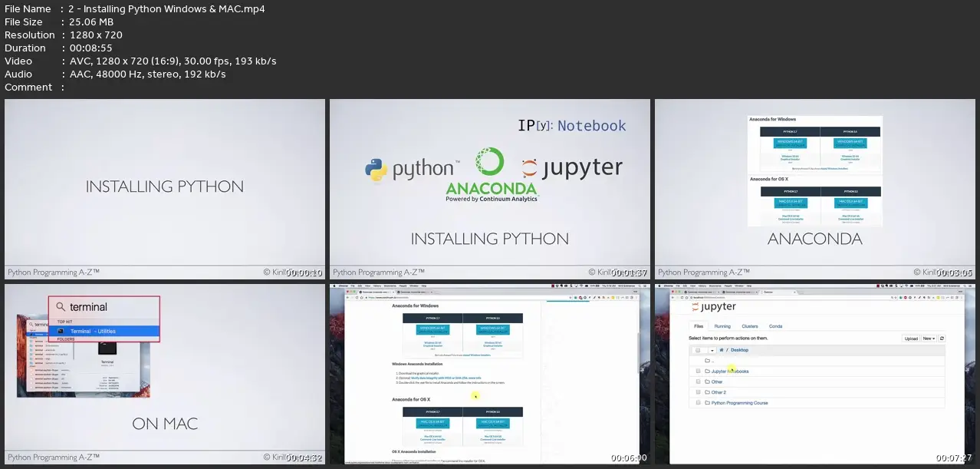Open the Jupyter Notebooks folder link
The width and height of the screenshot is (980, 469).
pos(730,371)
